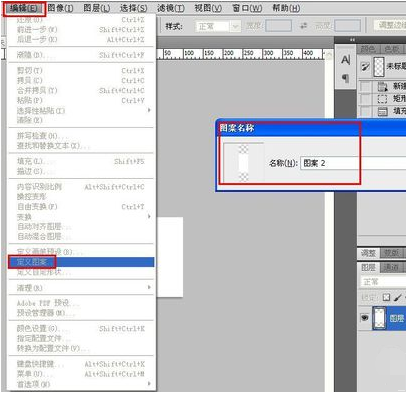Choose 定义画笔预设(B) menu entry

[x=81, y=252]
